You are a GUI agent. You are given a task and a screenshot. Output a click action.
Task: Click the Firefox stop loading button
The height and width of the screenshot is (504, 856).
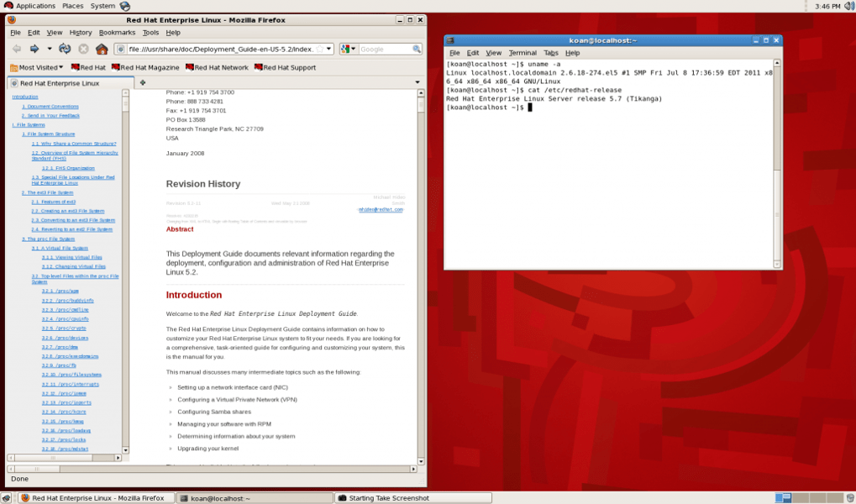pyautogui.click(x=83, y=50)
